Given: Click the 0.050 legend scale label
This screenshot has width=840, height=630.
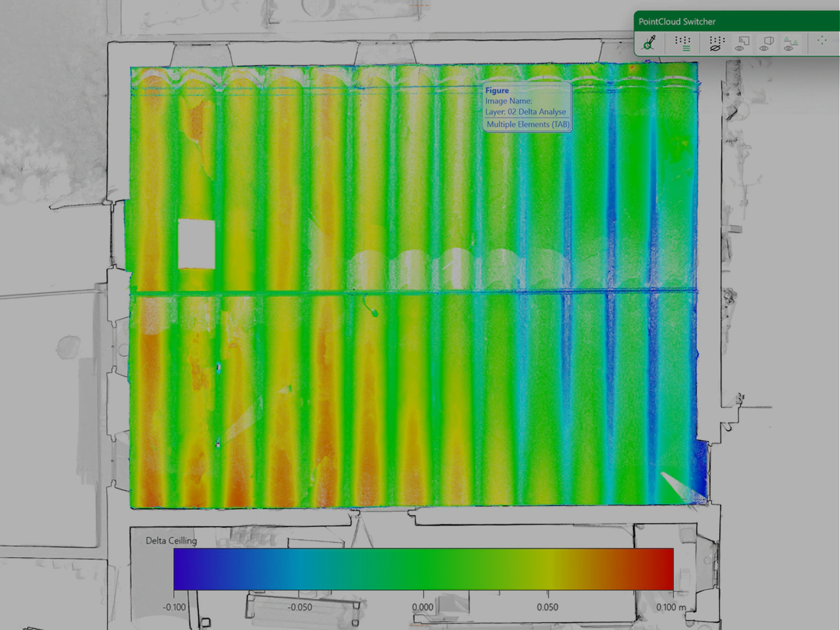Looking at the screenshot, I should [547, 607].
